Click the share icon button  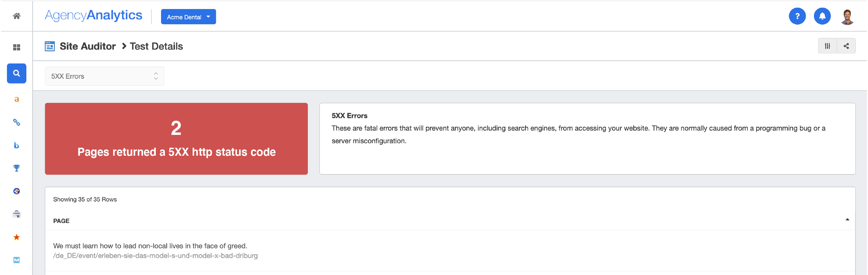click(846, 46)
